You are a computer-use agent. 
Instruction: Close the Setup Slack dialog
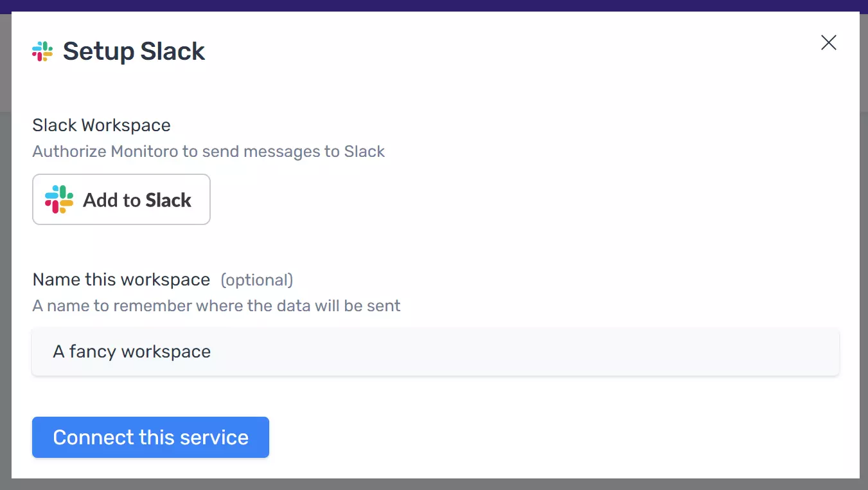[829, 42]
